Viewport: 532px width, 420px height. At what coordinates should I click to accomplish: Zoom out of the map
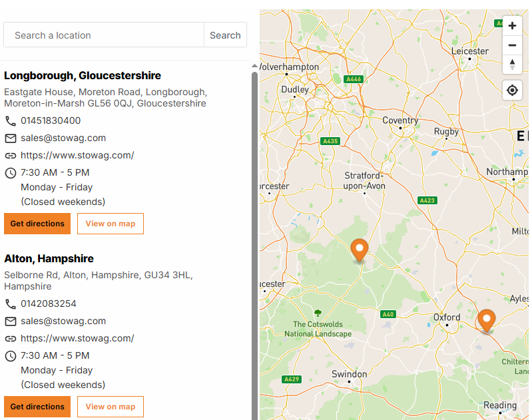click(x=512, y=45)
